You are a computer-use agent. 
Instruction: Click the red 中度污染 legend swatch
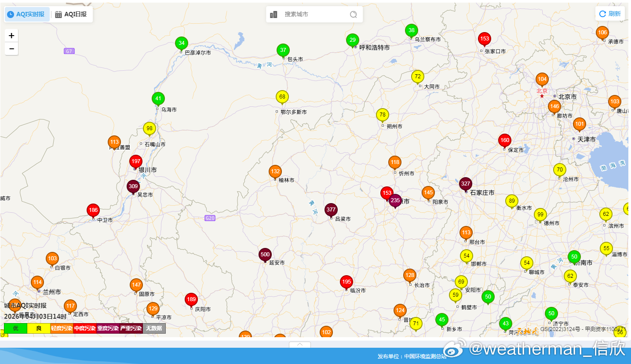85,328
